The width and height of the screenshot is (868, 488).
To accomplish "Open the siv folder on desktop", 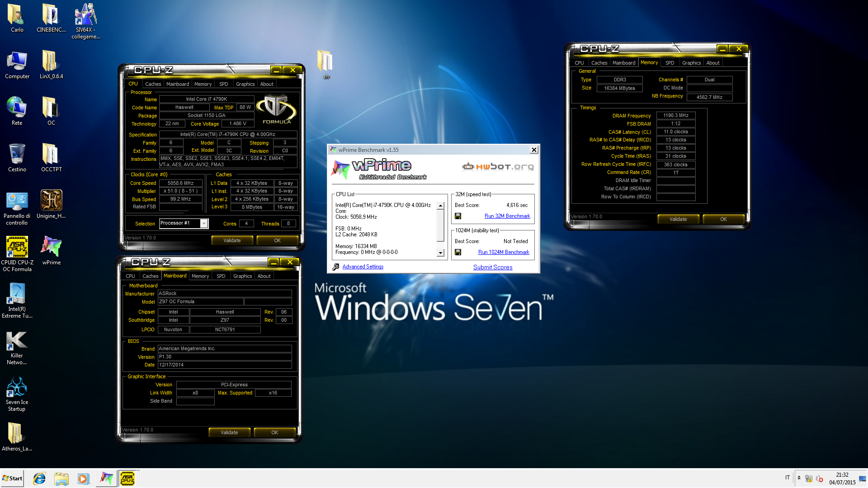I will pos(325,65).
